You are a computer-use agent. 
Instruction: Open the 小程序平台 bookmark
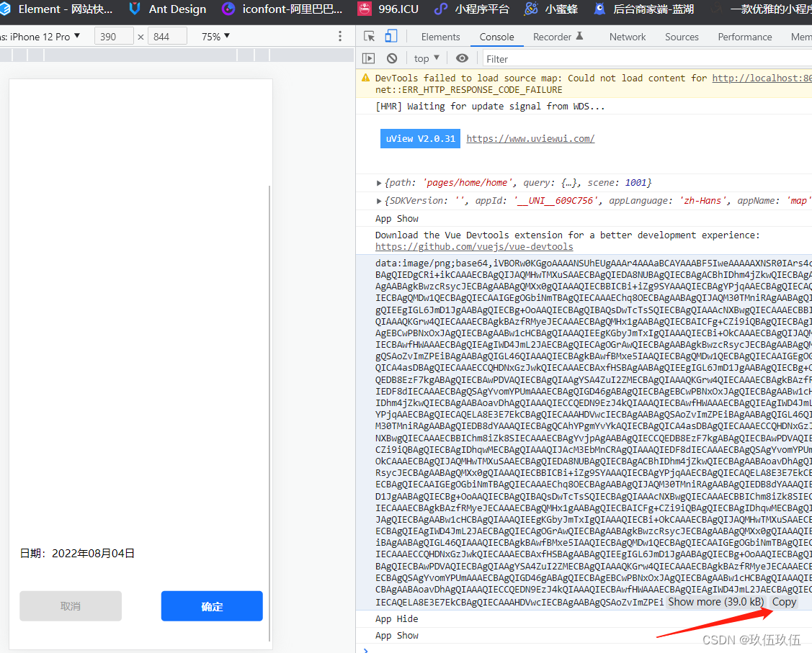[472, 9]
